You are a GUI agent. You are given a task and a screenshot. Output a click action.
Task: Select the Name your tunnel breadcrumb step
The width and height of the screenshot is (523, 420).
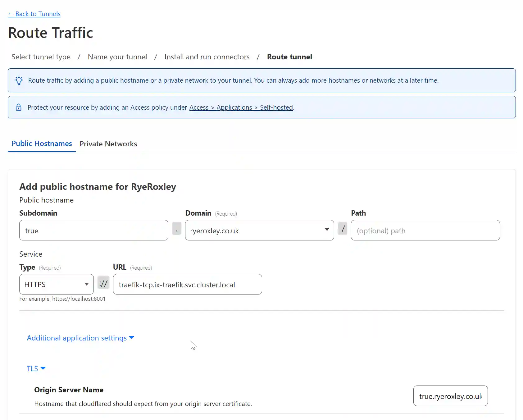pos(117,57)
